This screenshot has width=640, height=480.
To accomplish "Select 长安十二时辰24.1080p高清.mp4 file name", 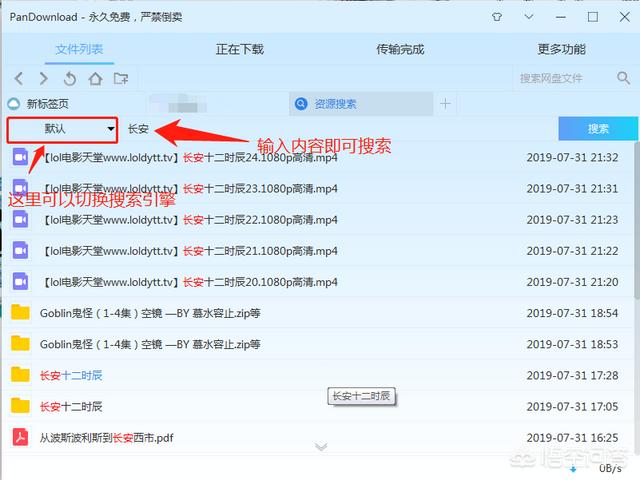I will [189, 158].
